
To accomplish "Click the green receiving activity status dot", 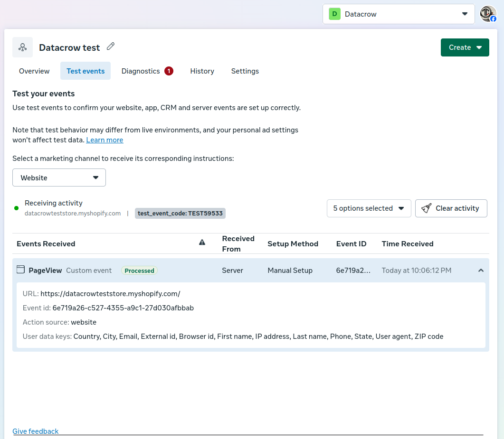I will pos(17,208).
